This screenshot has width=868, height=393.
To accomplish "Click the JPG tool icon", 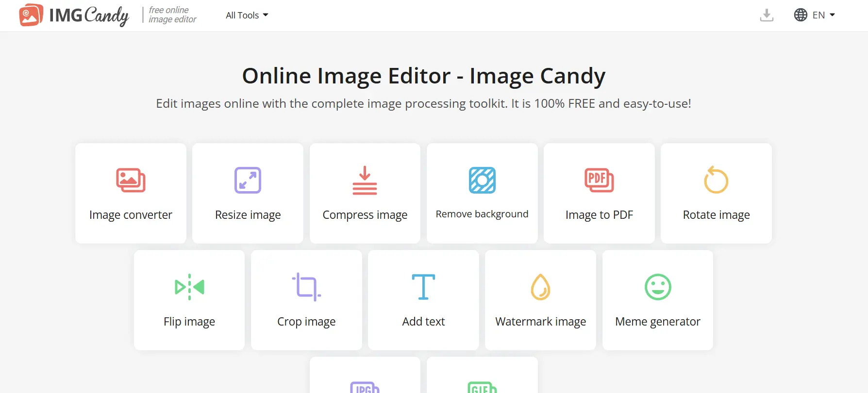I will [x=365, y=387].
